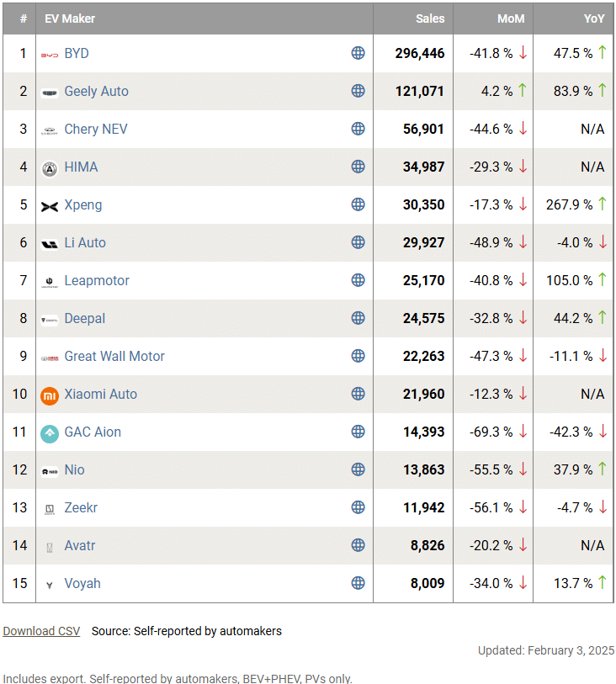
Task: Click the globe icon in Leapmotor row
Action: point(358,280)
